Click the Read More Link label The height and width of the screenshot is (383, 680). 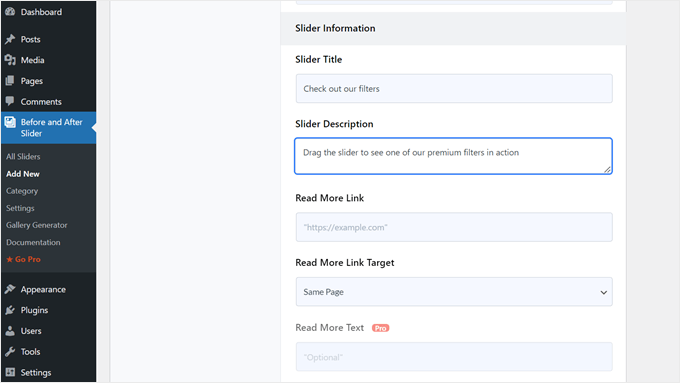click(x=330, y=198)
